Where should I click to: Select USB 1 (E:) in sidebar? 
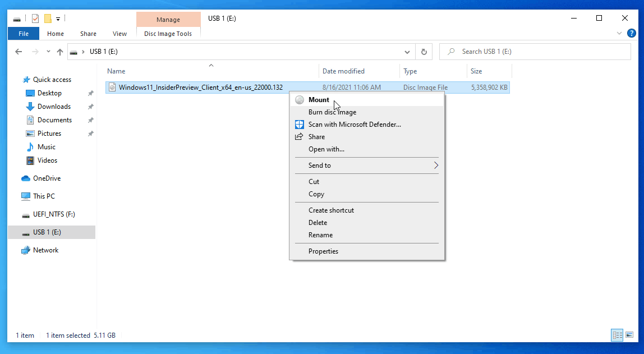pos(52,232)
